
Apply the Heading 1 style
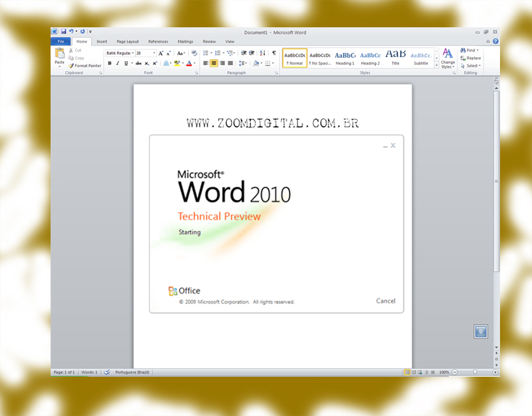tap(345, 58)
